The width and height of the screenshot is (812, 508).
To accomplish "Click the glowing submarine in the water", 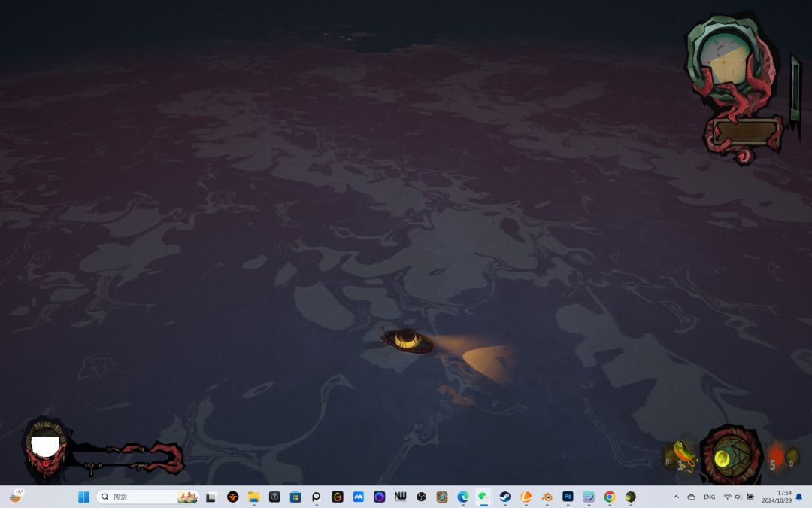I will pyautogui.click(x=408, y=341).
